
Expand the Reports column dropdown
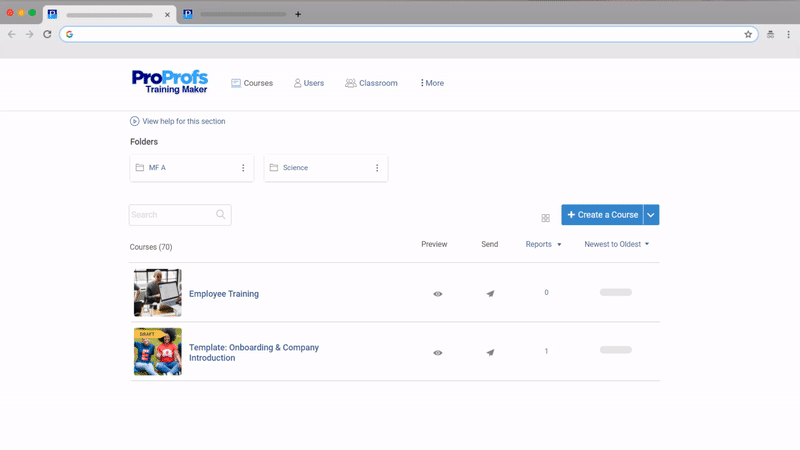tap(543, 244)
